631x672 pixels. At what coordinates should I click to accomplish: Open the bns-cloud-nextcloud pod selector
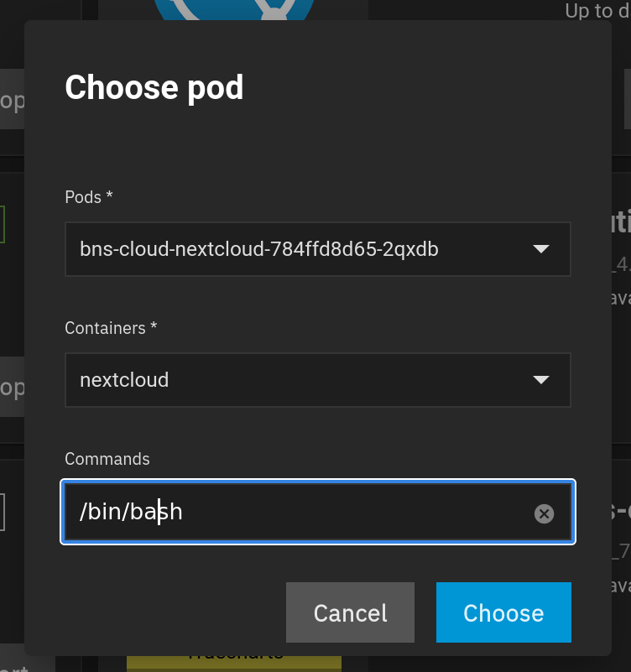(x=318, y=249)
